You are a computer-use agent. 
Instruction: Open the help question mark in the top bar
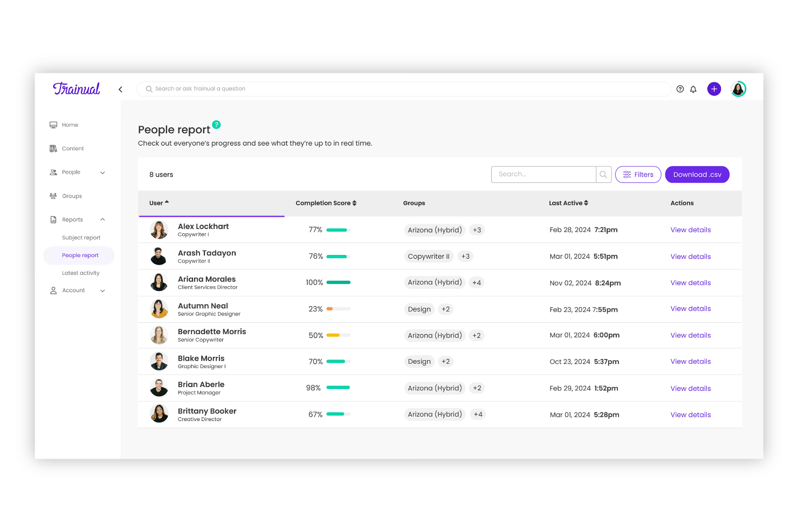680,89
